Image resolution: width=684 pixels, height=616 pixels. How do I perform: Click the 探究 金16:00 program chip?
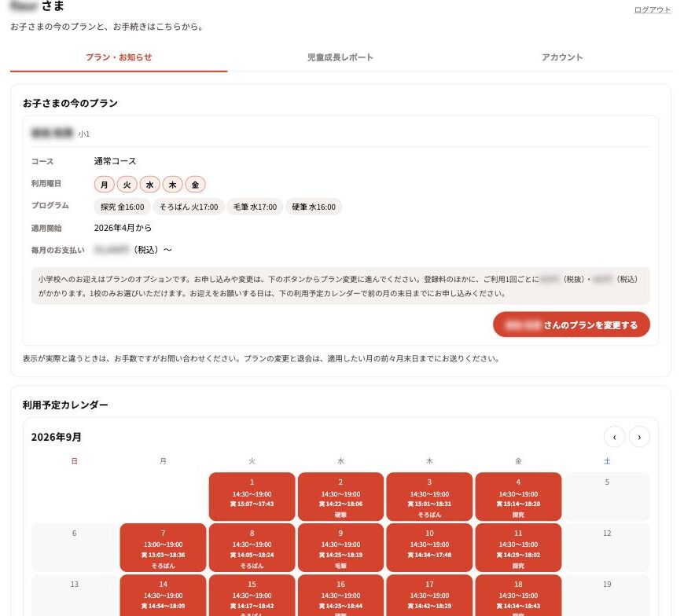(x=122, y=207)
